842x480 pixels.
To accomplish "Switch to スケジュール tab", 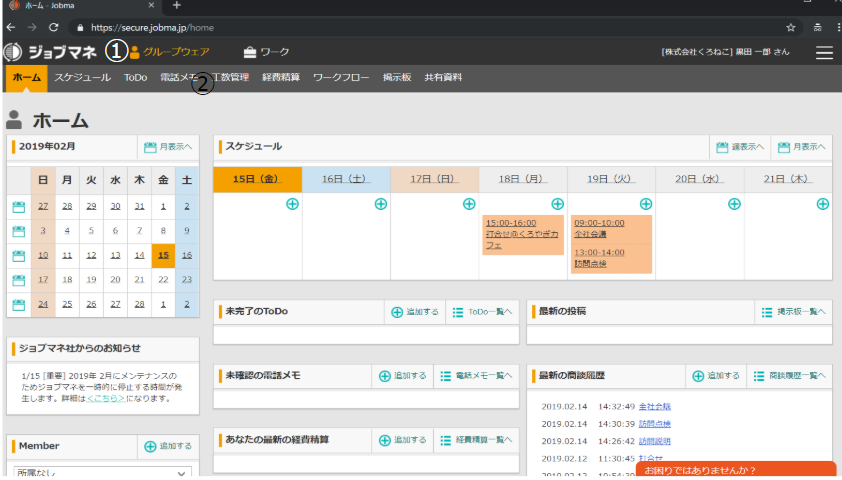I will coord(82,78).
